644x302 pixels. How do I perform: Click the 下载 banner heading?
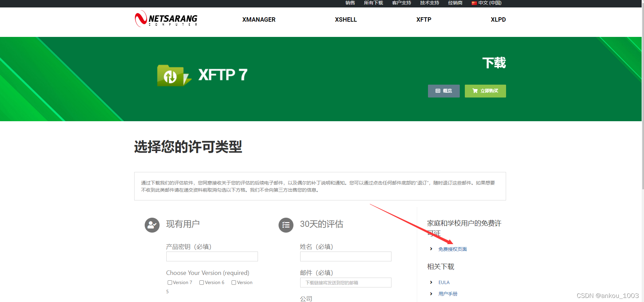coord(494,63)
